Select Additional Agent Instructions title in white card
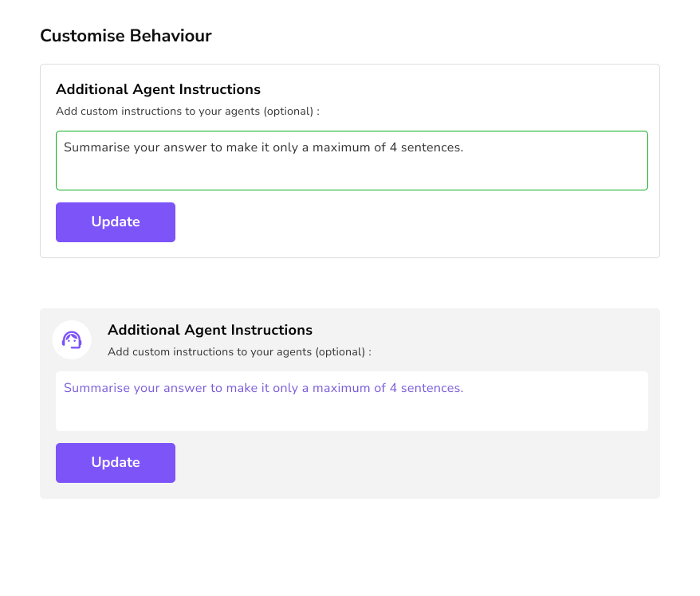 158,89
